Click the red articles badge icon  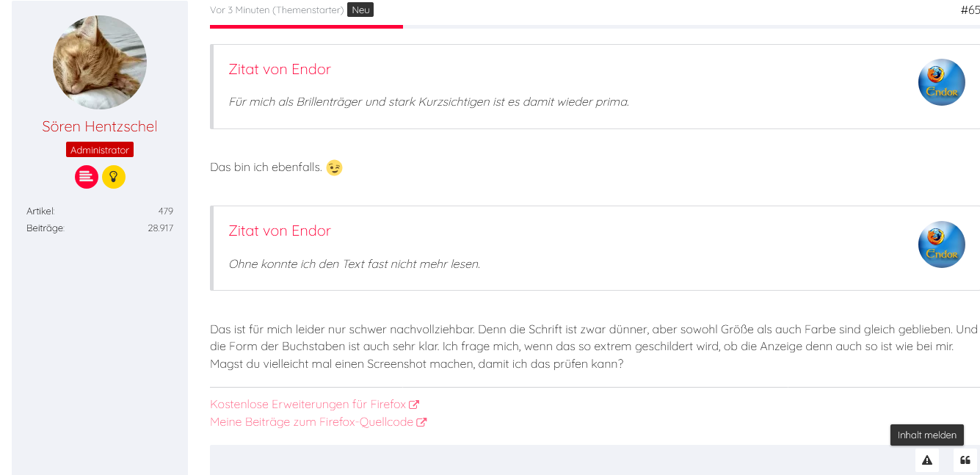(87, 177)
